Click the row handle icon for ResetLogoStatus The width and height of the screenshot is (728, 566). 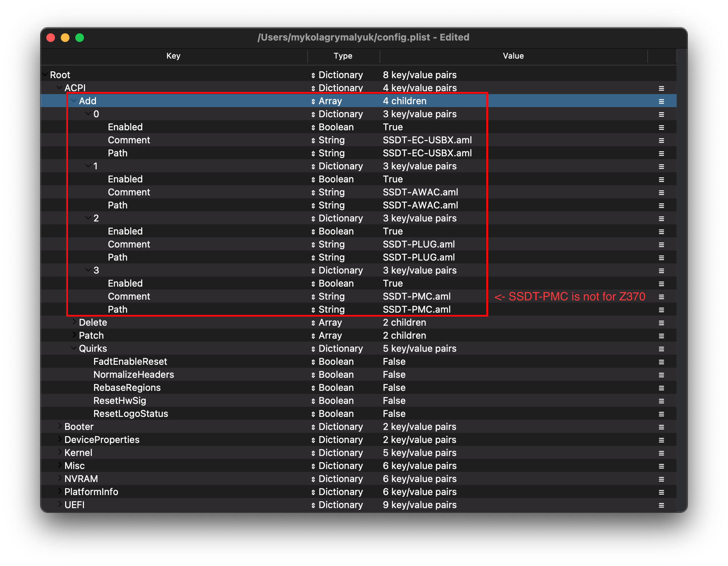(x=661, y=414)
